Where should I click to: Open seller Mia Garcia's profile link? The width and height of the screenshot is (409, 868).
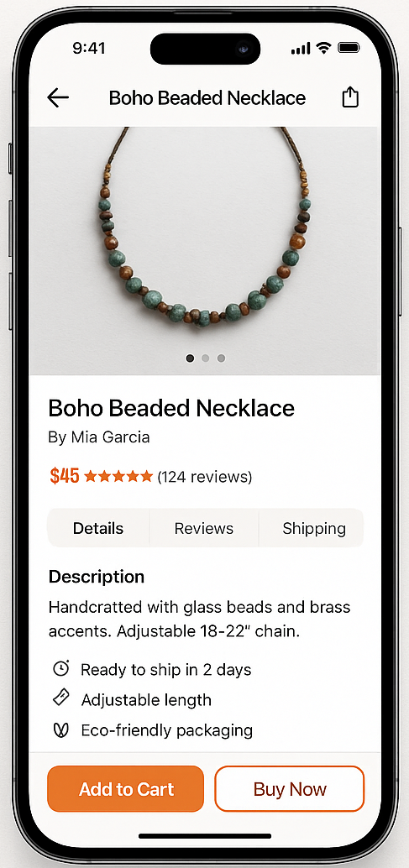[99, 437]
